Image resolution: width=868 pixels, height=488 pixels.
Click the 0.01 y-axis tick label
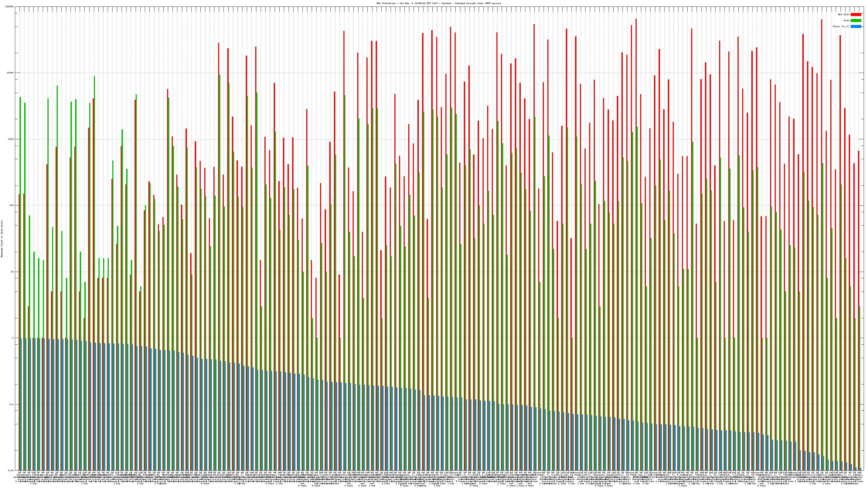[x=11, y=470]
